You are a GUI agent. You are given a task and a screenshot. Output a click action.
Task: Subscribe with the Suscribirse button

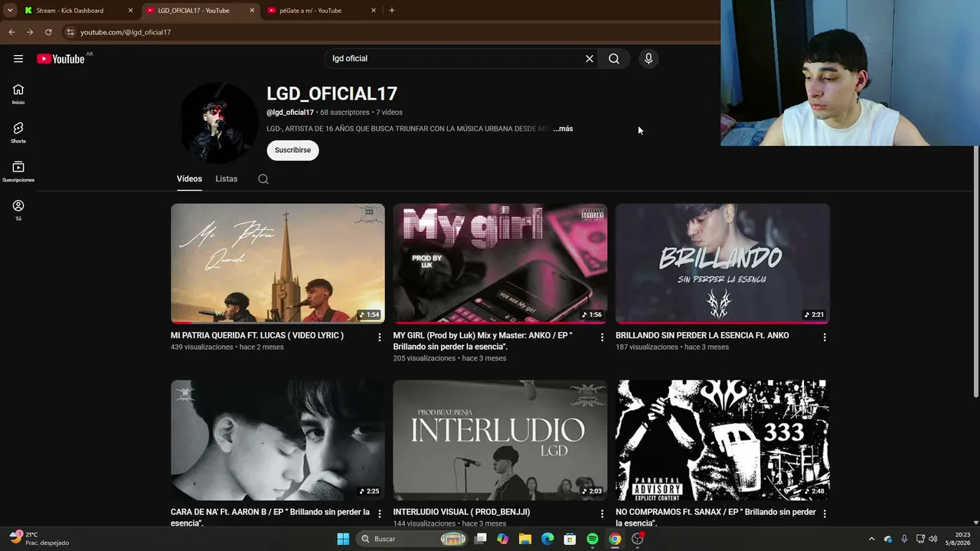(x=292, y=151)
